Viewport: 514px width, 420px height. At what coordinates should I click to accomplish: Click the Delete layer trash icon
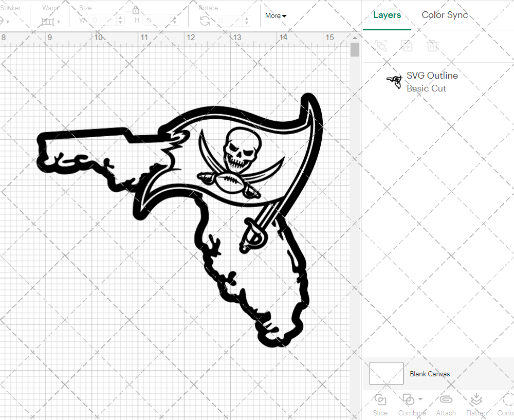click(432, 46)
